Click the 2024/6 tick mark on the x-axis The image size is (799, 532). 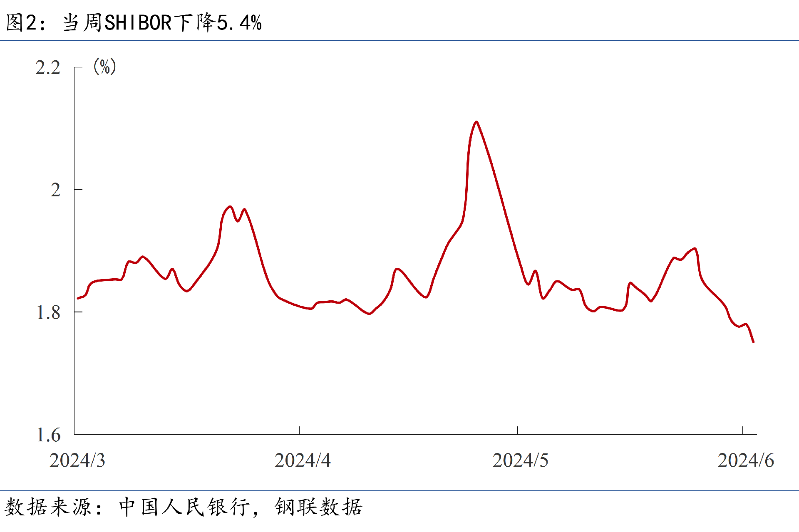point(742,431)
